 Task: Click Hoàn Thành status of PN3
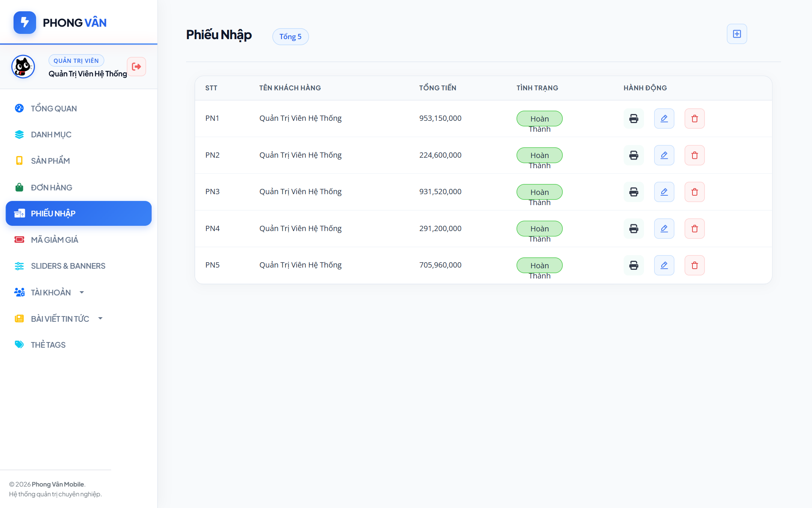coord(539,192)
